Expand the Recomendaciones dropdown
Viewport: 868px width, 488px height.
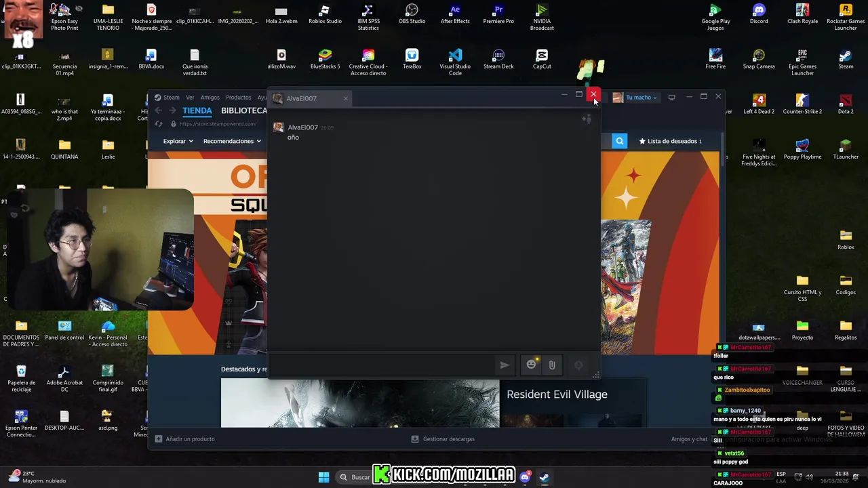[232, 141]
